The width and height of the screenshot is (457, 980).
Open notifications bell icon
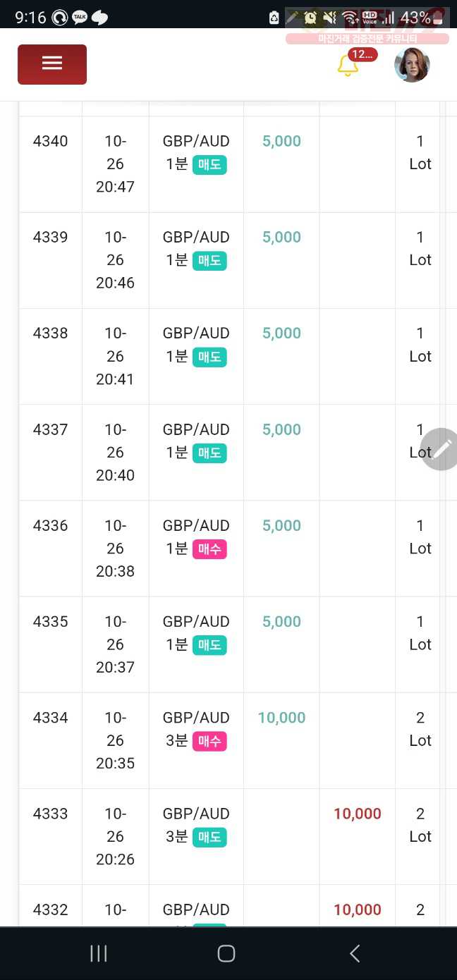click(x=348, y=66)
